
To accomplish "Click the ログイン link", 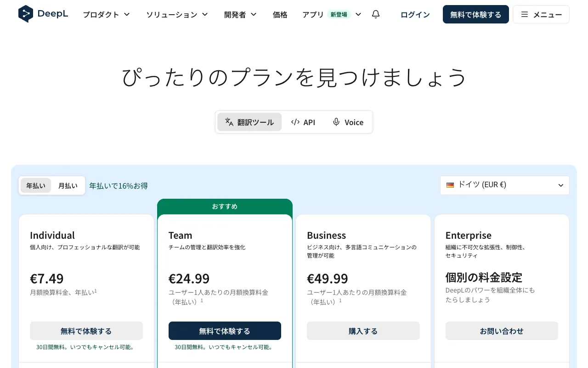I will [x=415, y=14].
